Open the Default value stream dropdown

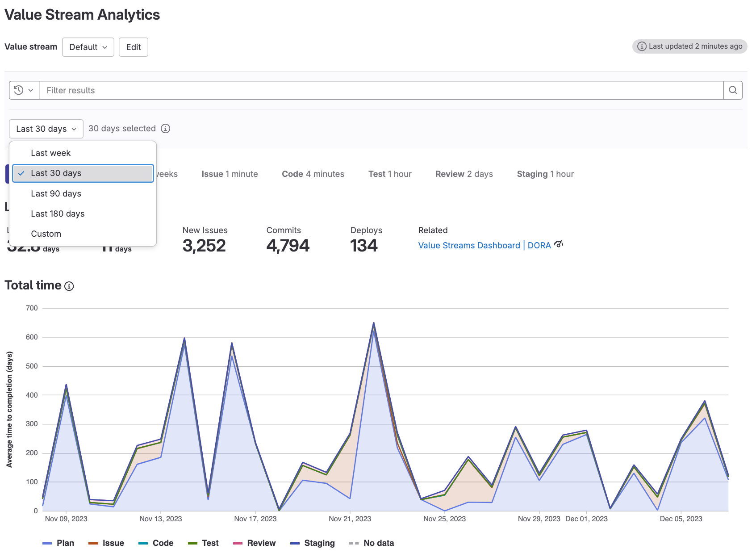pos(88,47)
